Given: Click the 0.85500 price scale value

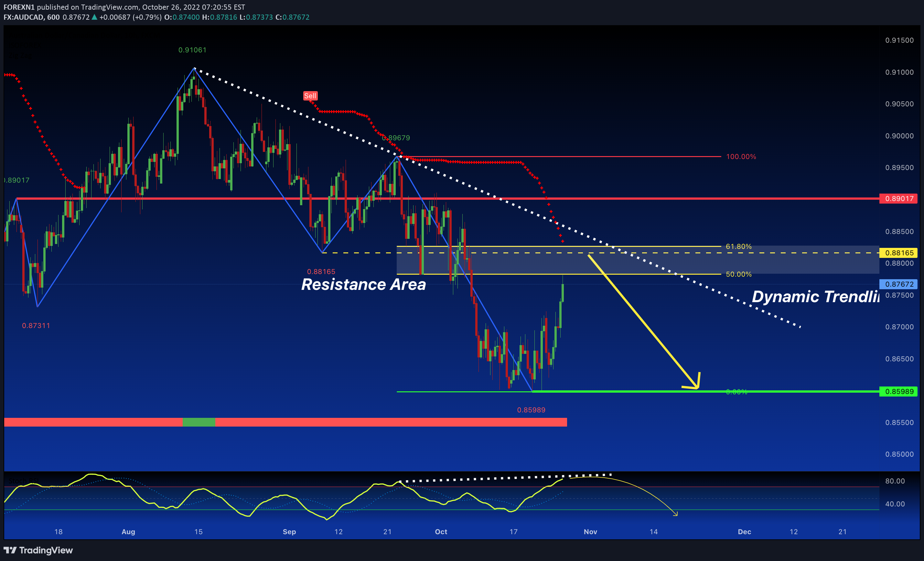Looking at the screenshot, I should coord(900,423).
